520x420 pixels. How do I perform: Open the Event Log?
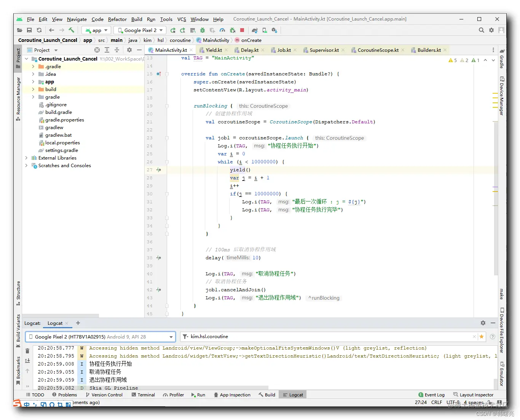[431, 395]
